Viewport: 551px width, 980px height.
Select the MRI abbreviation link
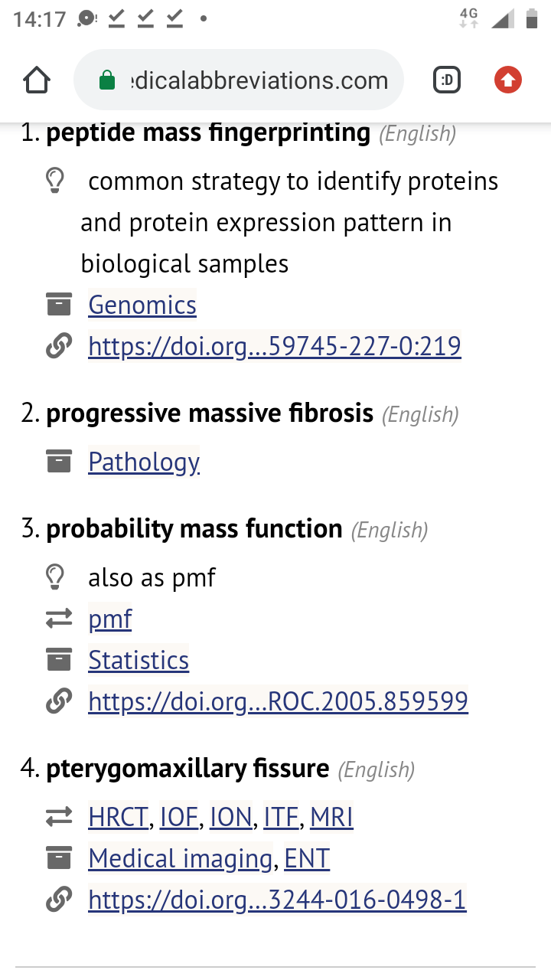coord(331,817)
